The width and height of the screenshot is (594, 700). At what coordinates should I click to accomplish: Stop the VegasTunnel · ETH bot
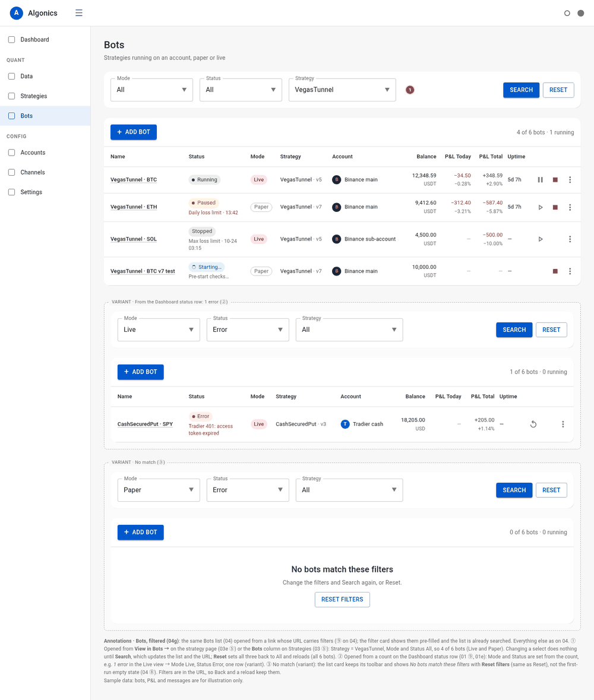coord(555,207)
